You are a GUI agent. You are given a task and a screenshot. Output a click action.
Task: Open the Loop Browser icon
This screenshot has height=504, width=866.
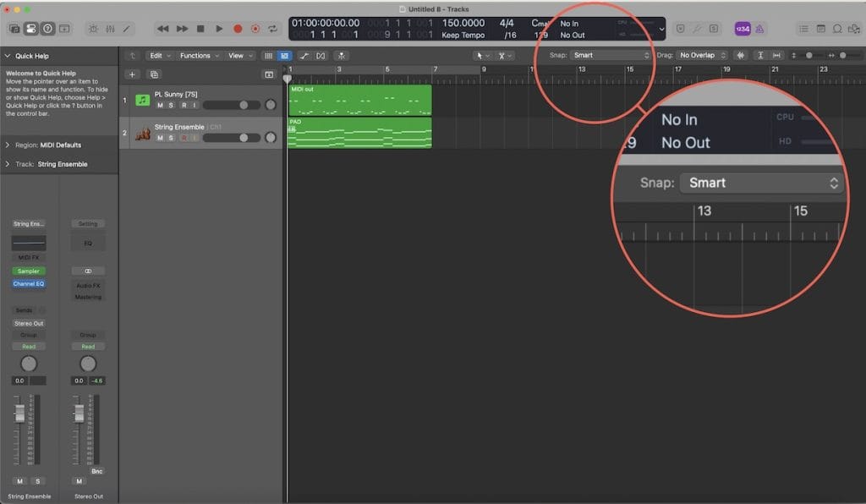point(837,28)
